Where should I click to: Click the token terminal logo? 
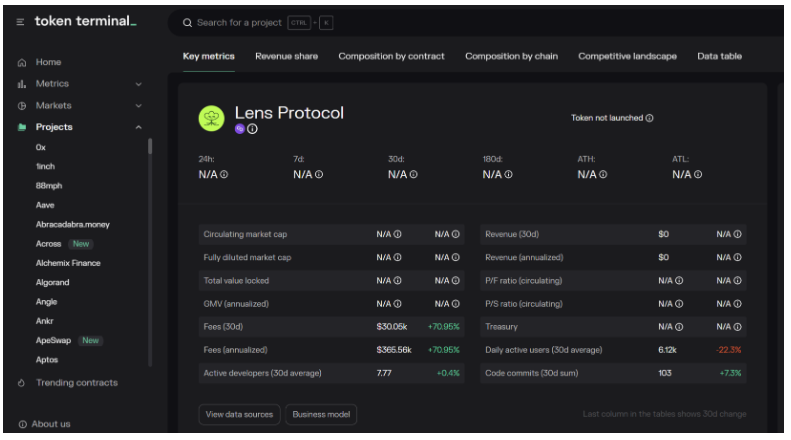coord(85,21)
